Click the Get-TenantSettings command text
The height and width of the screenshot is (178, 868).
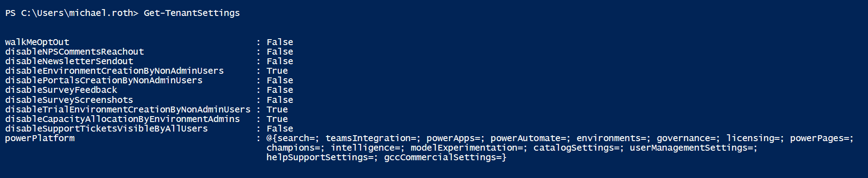191,13
